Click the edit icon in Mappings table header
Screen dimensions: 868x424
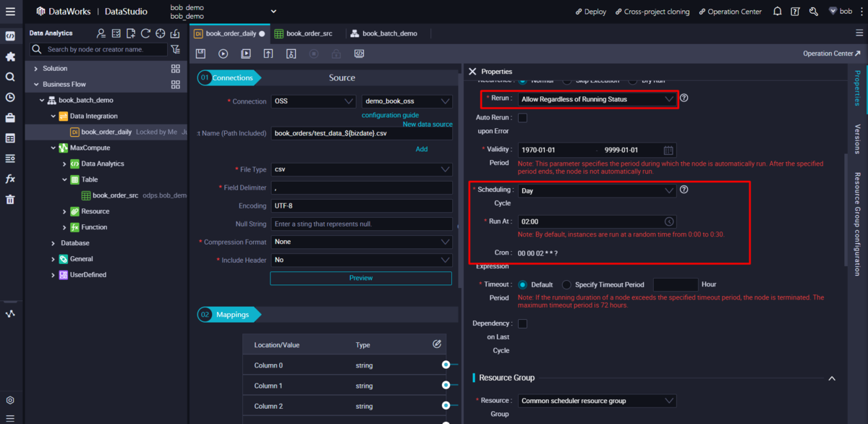click(437, 344)
